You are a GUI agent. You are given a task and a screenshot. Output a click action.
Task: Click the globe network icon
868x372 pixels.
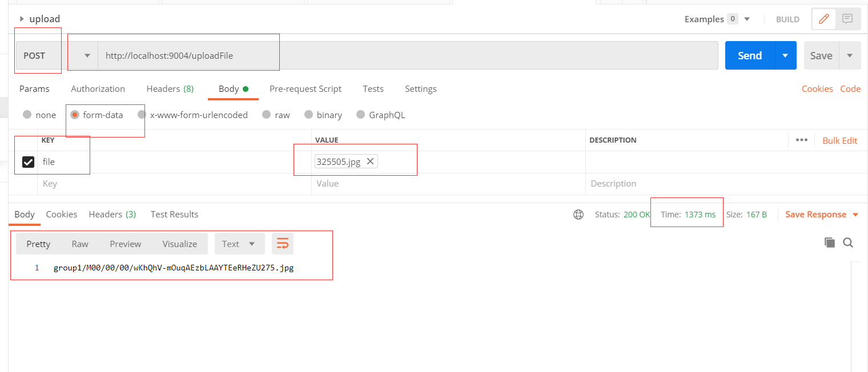[x=578, y=215]
